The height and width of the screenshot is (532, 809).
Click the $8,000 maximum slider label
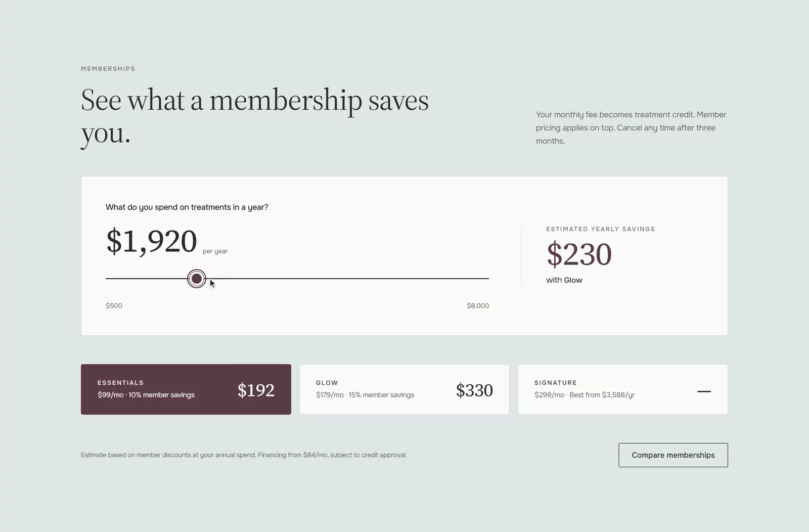coord(478,305)
